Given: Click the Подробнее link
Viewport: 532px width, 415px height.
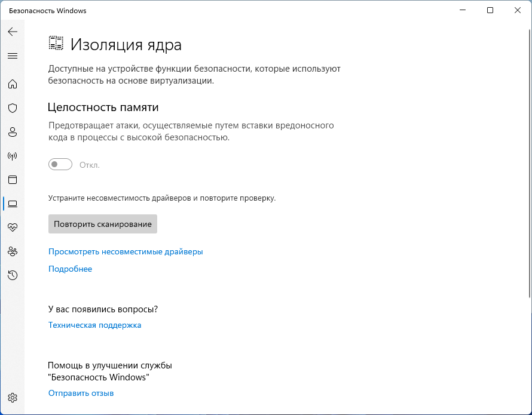Looking at the screenshot, I should [x=70, y=269].
